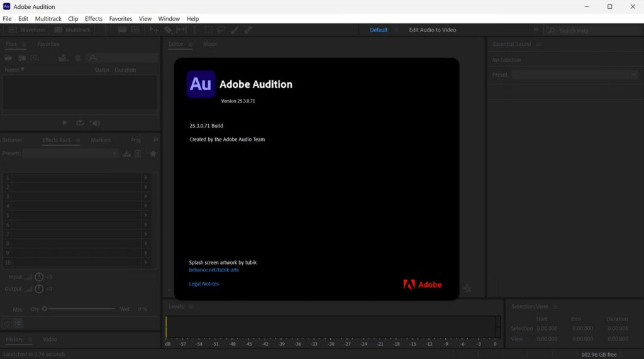Image resolution: width=644 pixels, height=359 pixels.
Task: Open effect slot 1 arrow
Action: click(x=146, y=177)
